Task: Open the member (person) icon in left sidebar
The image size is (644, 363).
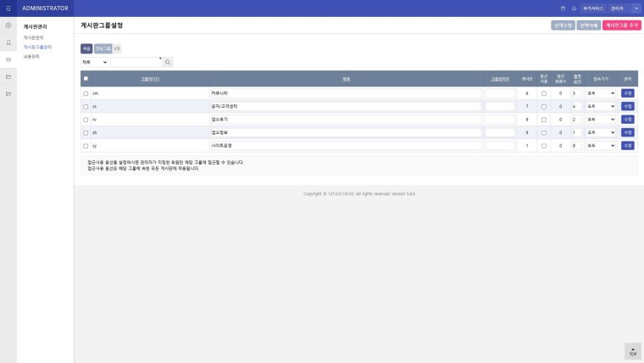Action: click(8, 42)
